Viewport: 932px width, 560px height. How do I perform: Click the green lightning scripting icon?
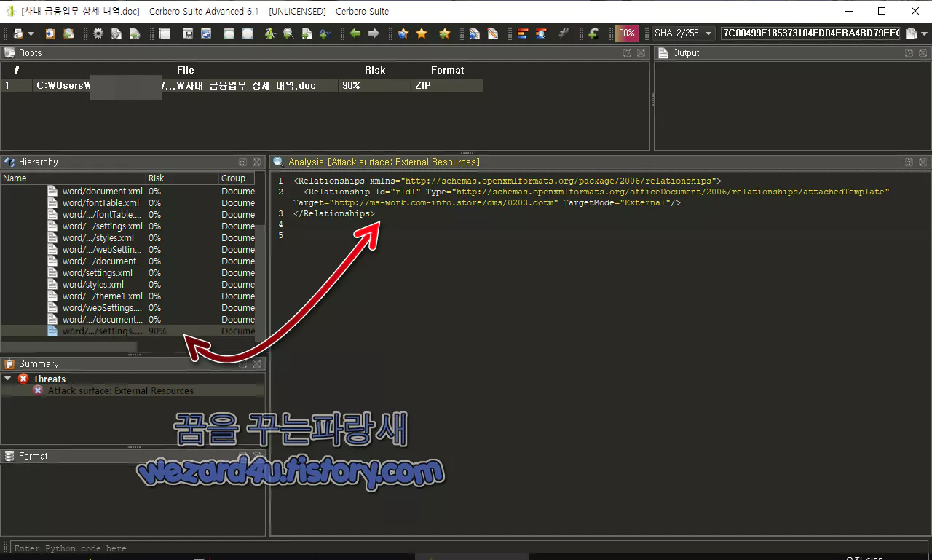[x=591, y=33]
